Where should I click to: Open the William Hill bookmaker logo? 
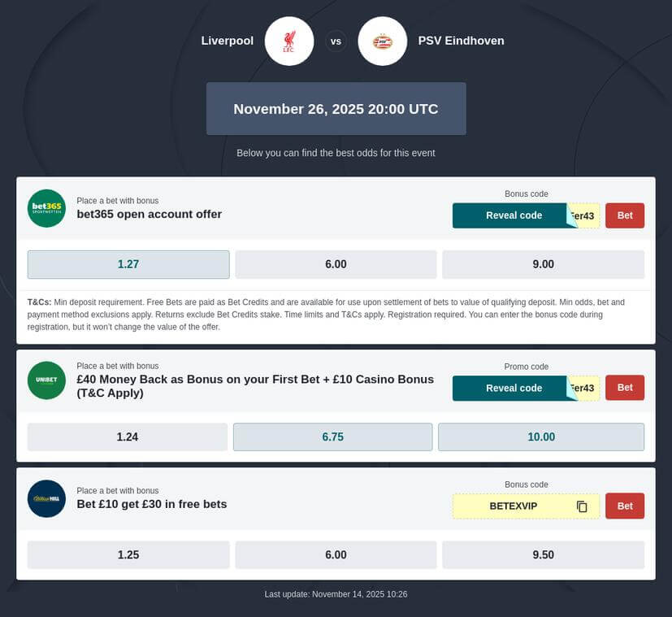coord(46,498)
